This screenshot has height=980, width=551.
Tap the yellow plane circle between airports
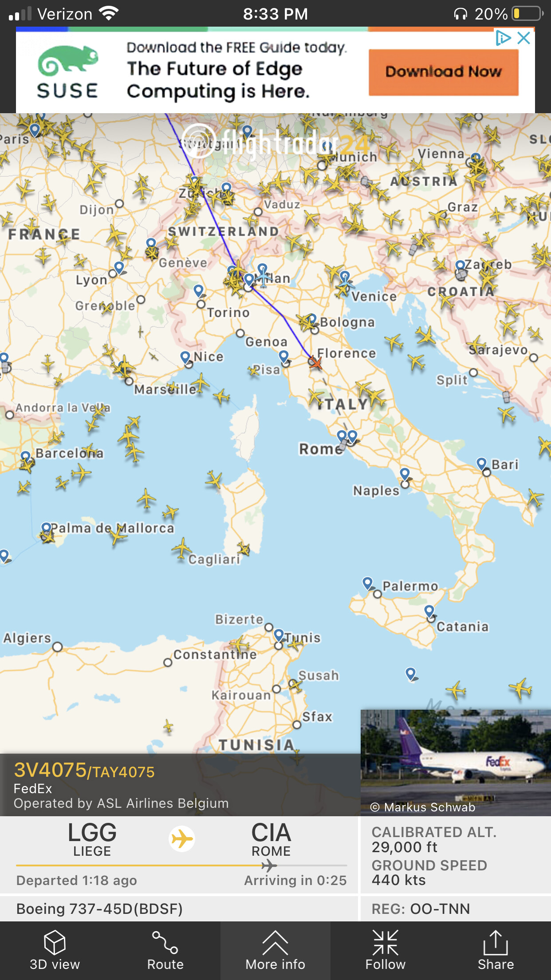[182, 839]
